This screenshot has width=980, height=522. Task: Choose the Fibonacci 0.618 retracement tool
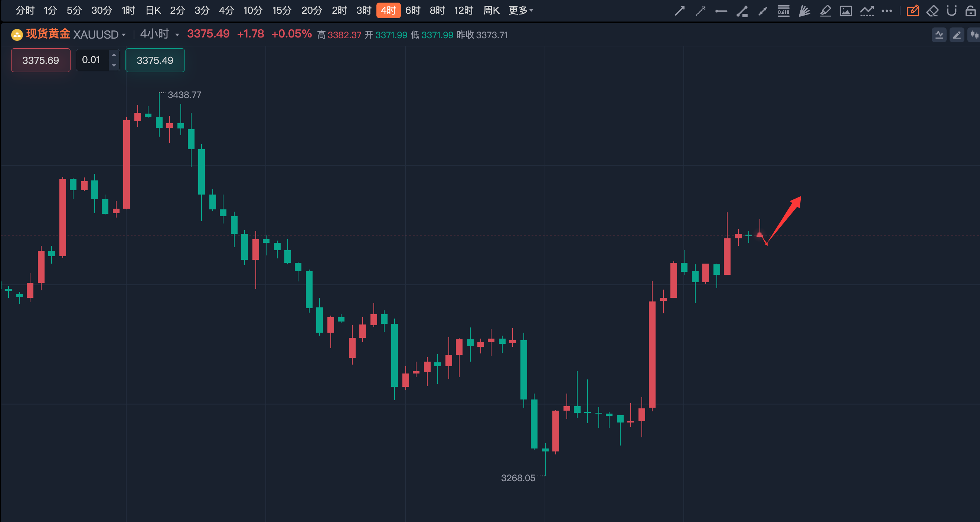783,11
